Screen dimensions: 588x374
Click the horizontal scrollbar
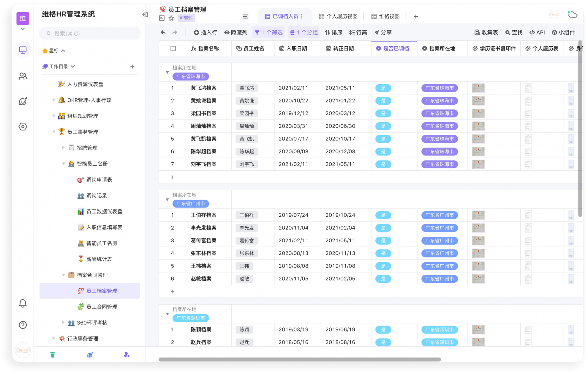[x=299, y=359]
